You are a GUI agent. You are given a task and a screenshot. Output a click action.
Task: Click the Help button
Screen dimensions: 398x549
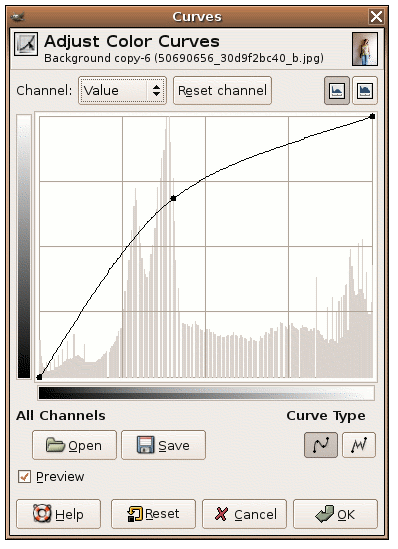(58, 514)
